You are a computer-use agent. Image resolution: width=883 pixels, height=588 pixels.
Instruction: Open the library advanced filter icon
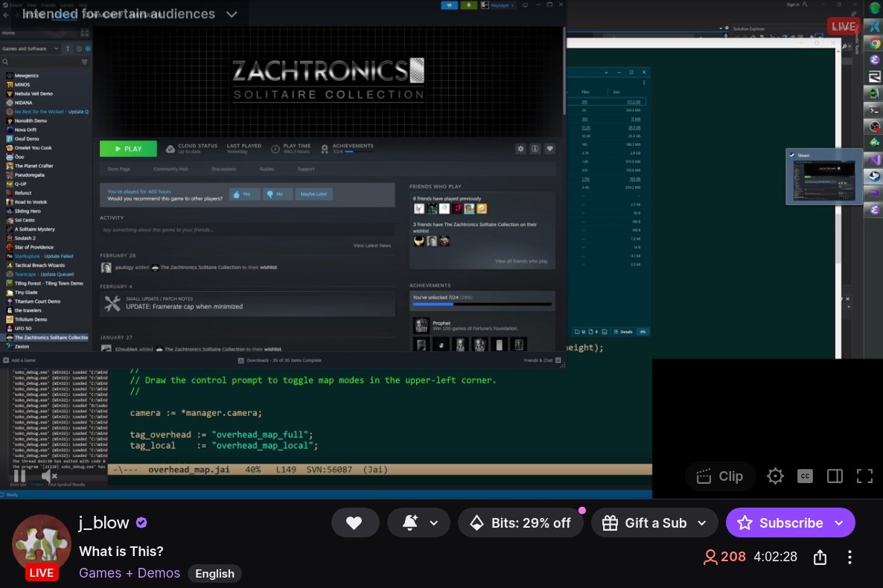point(84,62)
